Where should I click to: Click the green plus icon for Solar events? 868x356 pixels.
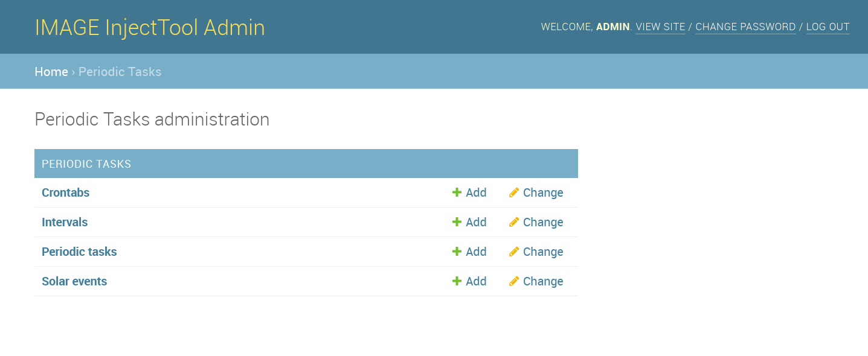[x=457, y=281]
